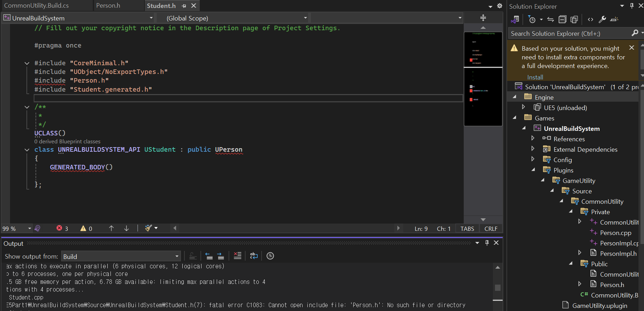Navigate to next issue down arrow
Viewport: 644px width, 311px height.
tap(126, 228)
